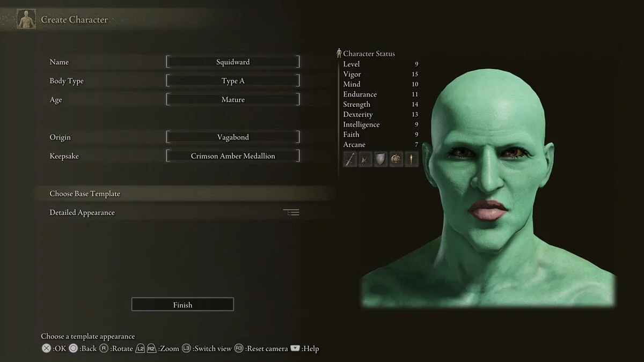Open the Age selector showing Mature
The width and height of the screenshot is (644, 362).
coord(233,100)
